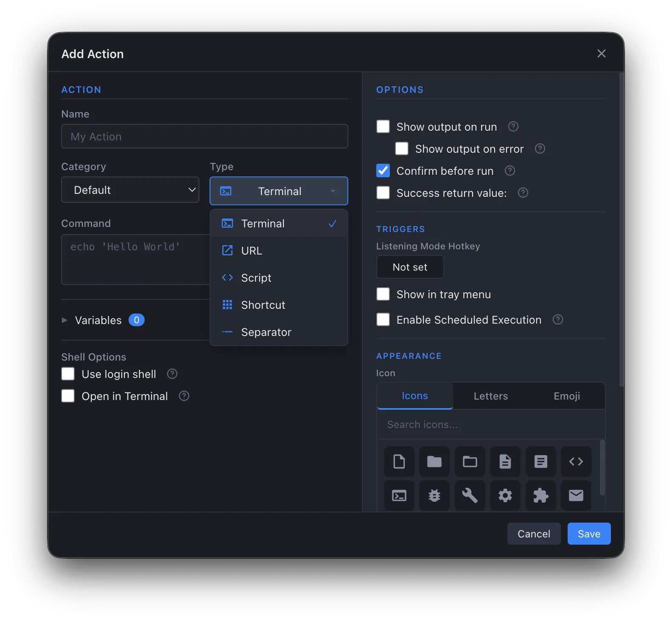
Task: Switch to the Letters tab
Action: [491, 396]
